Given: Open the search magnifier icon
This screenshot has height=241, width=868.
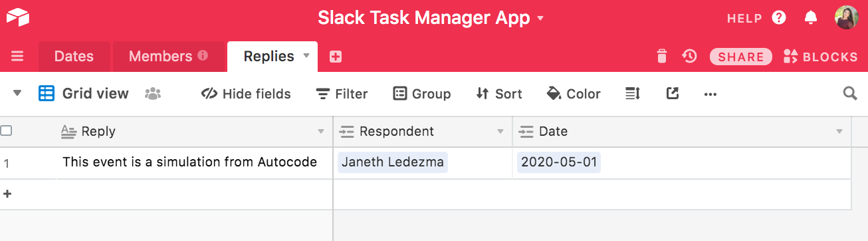Looking at the screenshot, I should [x=850, y=93].
